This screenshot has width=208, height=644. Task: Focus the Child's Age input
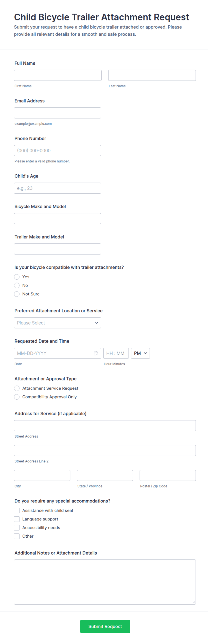click(57, 188)
